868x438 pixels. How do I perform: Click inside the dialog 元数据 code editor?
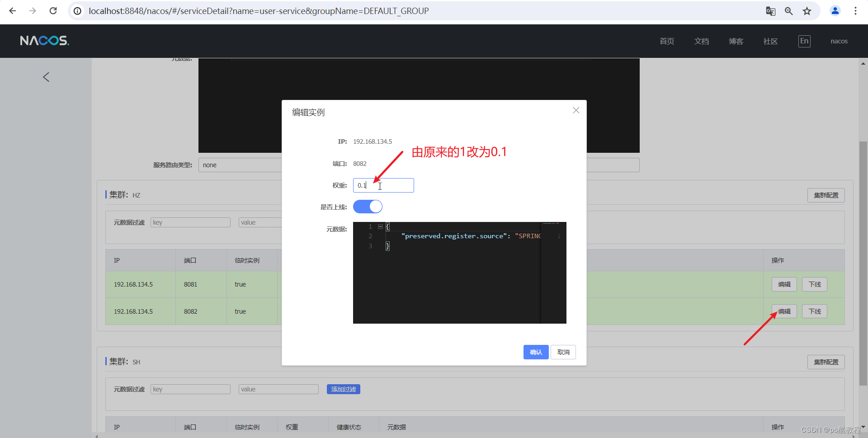(459, 273)
